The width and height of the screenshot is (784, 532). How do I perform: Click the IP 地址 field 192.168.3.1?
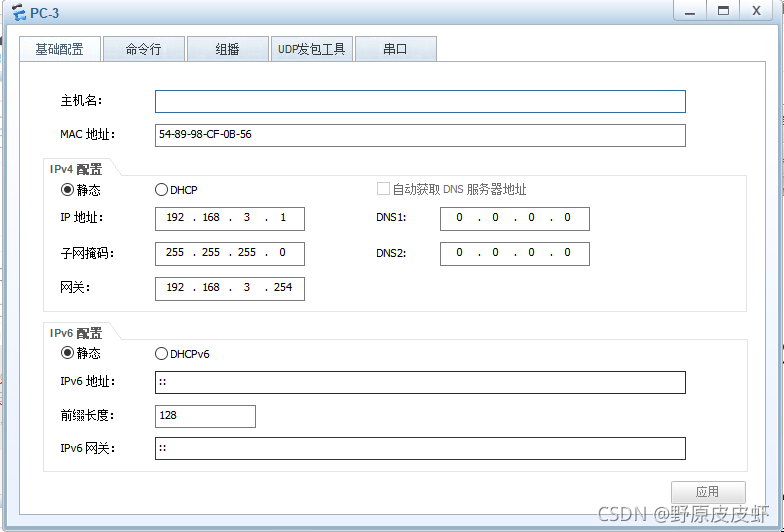coord(230,218)
